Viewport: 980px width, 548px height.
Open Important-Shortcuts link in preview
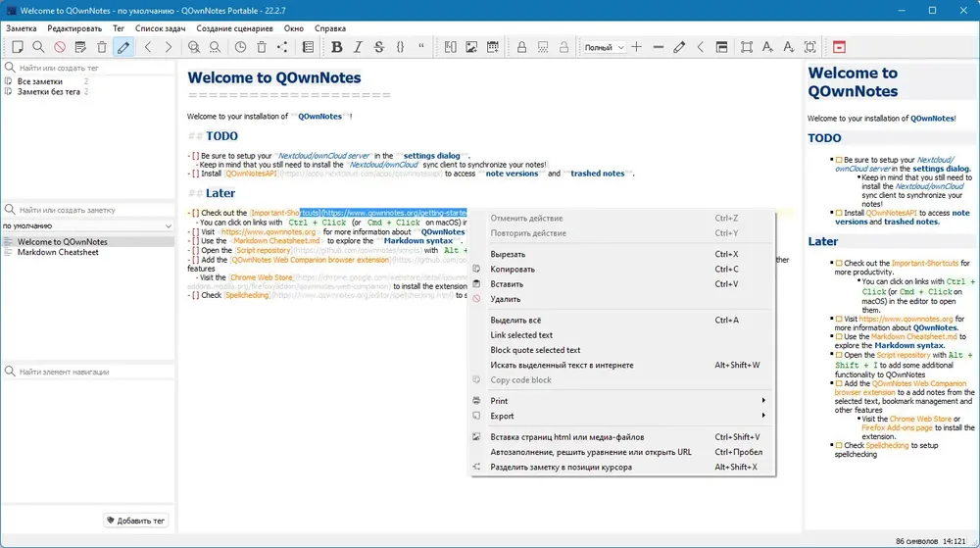(x=924, y=263)
